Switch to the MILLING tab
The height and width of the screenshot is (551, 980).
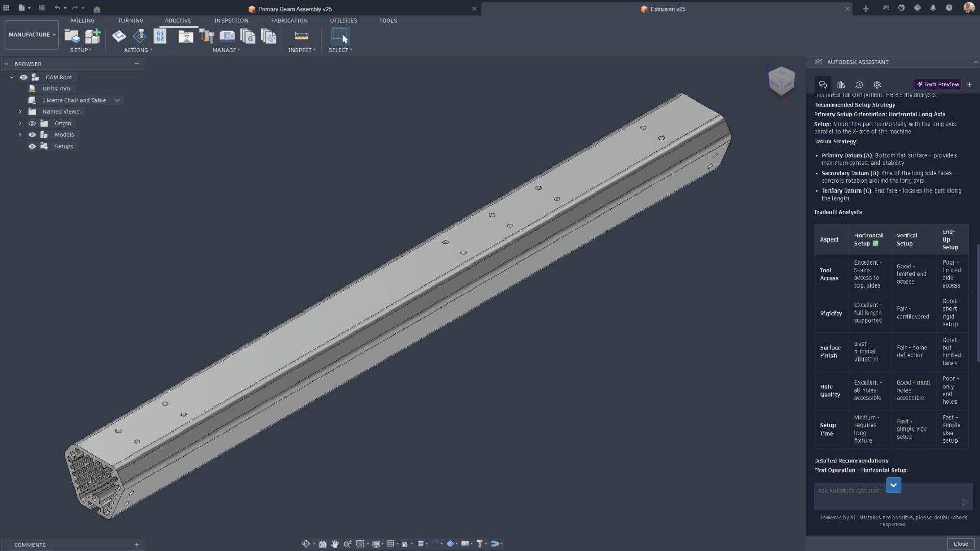(x=83, y=21)
